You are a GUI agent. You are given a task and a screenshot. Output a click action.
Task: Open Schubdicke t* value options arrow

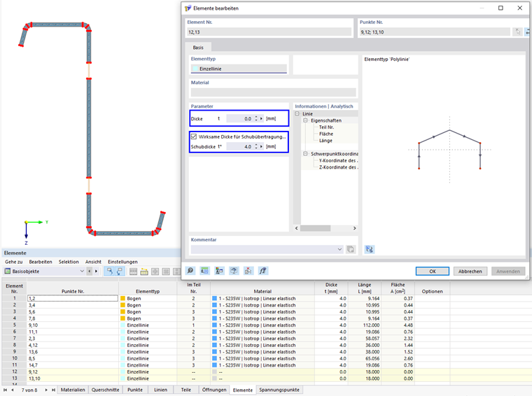pos(261,146)
